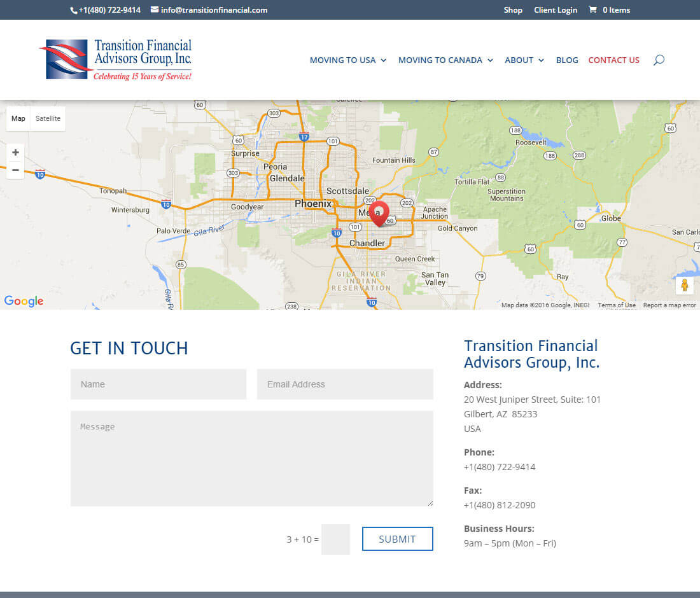Viewport: 700px width, 598px height.
Task: Click the Name input field
Action: pyautogui.click(x=158, y=384)
